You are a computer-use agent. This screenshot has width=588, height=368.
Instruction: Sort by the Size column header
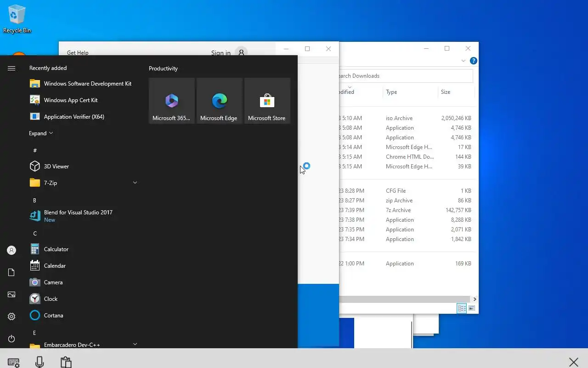[456, 92]
